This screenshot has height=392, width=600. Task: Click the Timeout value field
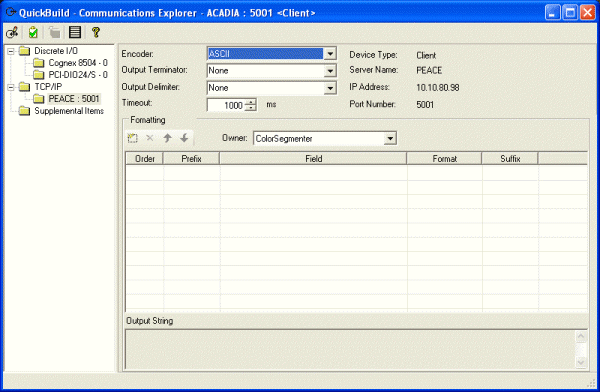coord(227,105)
